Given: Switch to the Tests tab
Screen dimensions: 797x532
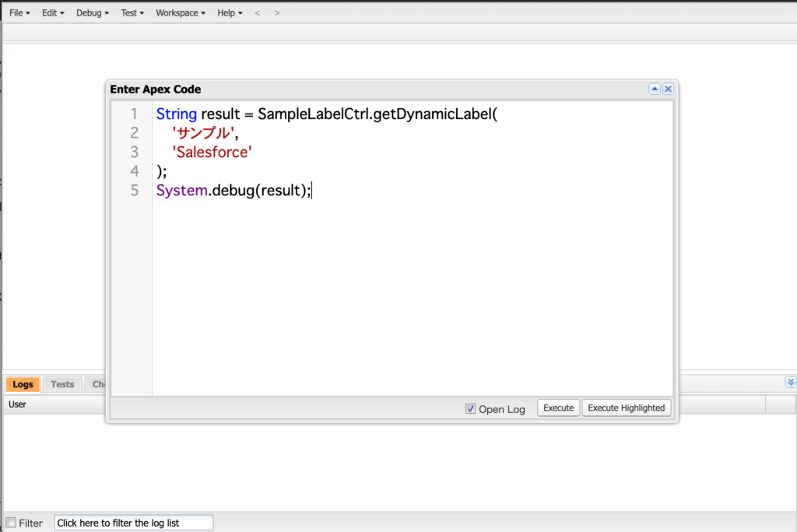Looking at the screenshot, I should click(62, 384).
